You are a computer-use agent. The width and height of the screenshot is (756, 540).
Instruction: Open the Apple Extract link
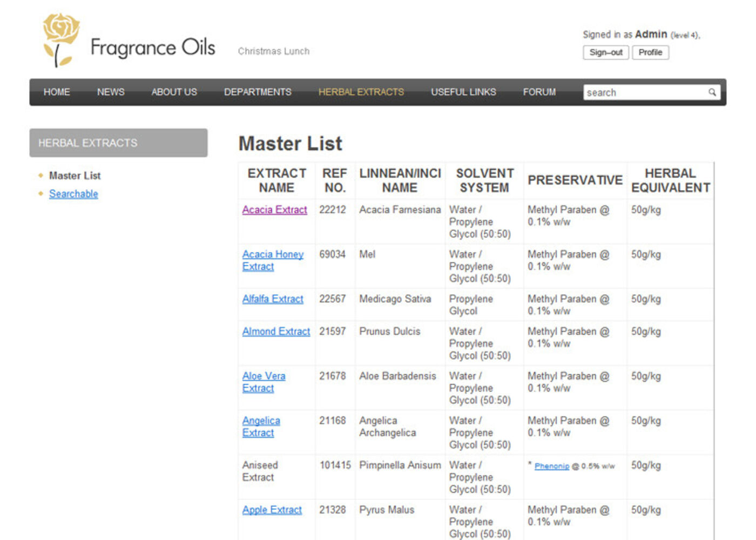point(272,510)
